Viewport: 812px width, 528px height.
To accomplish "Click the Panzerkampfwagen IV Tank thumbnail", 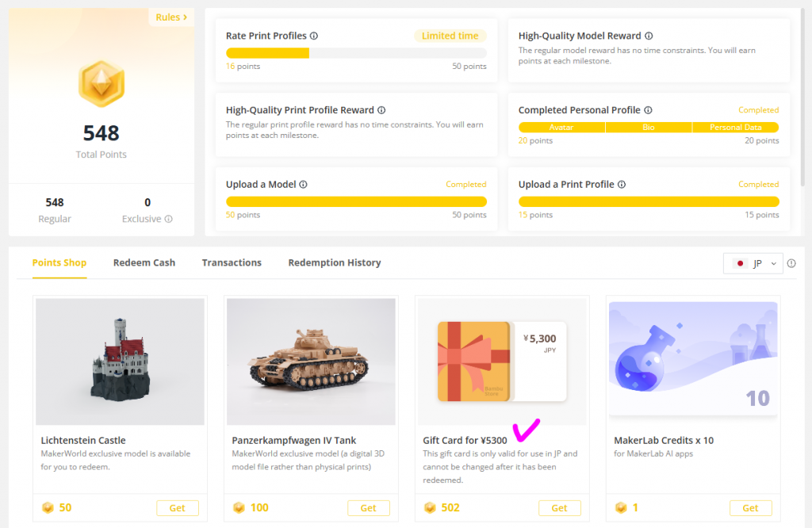I will [x=311, y=362].
